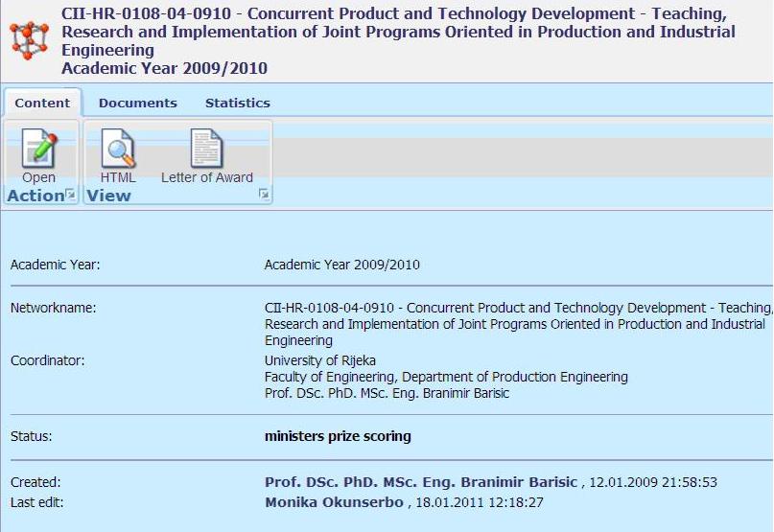Click University of Rijeka coordinator text
The width and height of the screenshot is (774, 532).
coord(319,360)
